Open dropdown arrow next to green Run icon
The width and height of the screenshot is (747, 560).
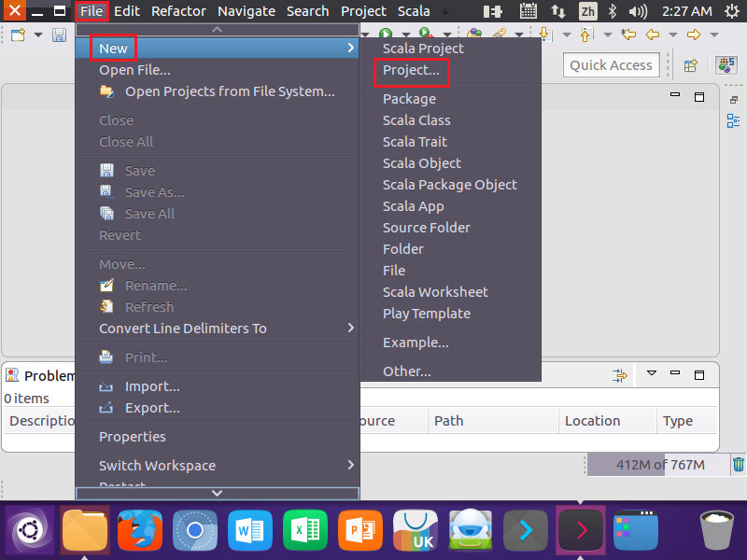pos(406,35)
